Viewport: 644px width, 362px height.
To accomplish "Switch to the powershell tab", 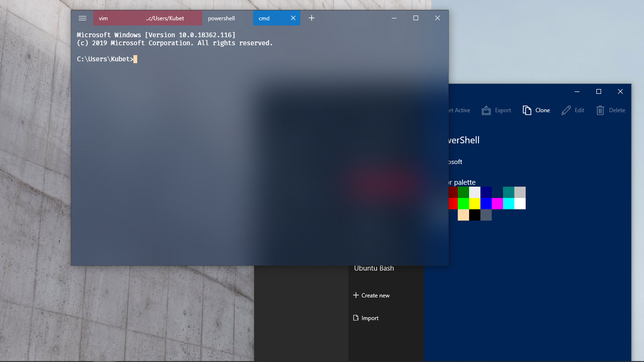I will point(221,18).
